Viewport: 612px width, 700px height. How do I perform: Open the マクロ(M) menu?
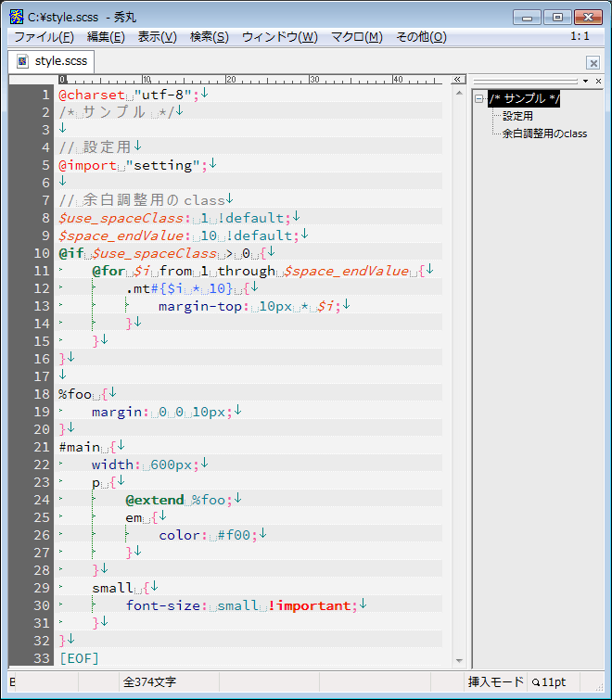coord(356,37)
